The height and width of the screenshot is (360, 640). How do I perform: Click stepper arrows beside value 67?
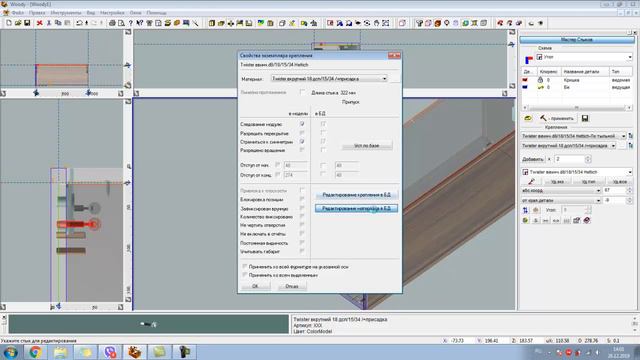629,191
